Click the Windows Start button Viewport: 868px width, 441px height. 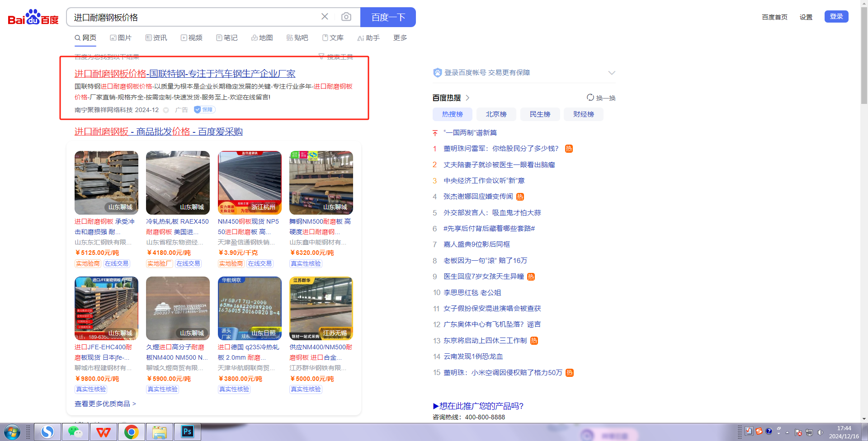coord(12,432)
